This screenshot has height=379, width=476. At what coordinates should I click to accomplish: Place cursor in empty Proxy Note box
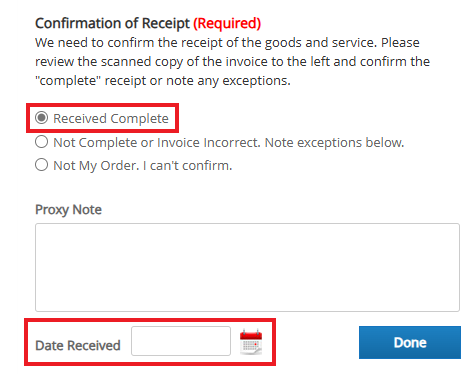pos(247,267)
